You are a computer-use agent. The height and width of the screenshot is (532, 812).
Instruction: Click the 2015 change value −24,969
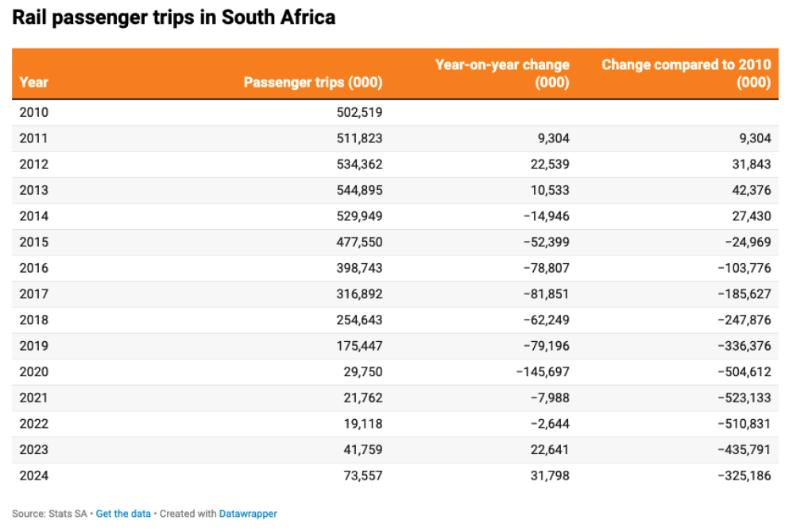coord(746,242)
